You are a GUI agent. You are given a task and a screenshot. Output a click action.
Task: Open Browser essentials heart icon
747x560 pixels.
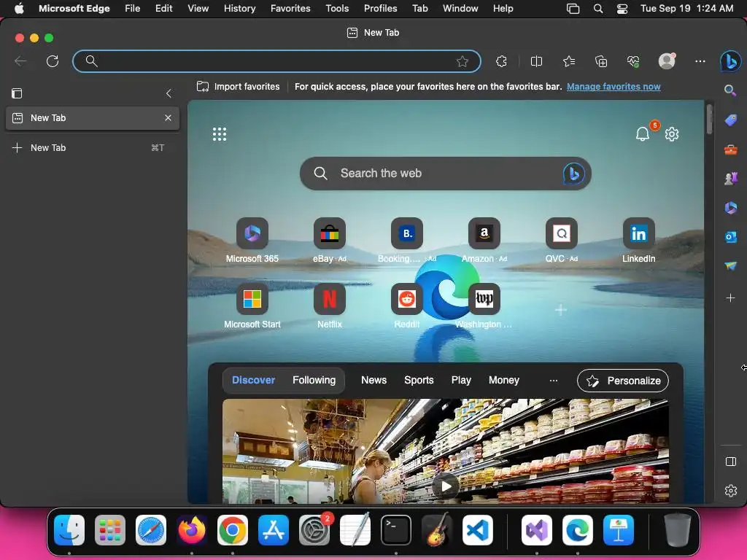point(633,61)
